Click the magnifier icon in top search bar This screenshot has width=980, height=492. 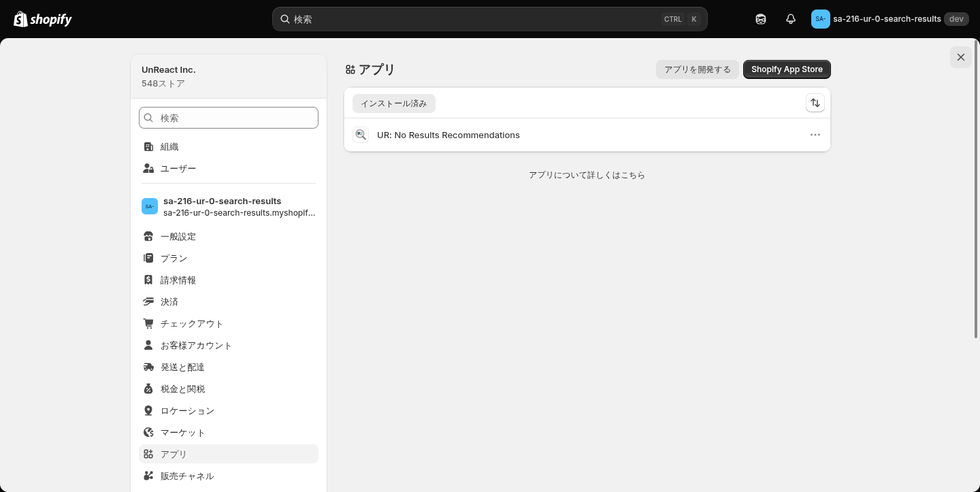point(285,19)
